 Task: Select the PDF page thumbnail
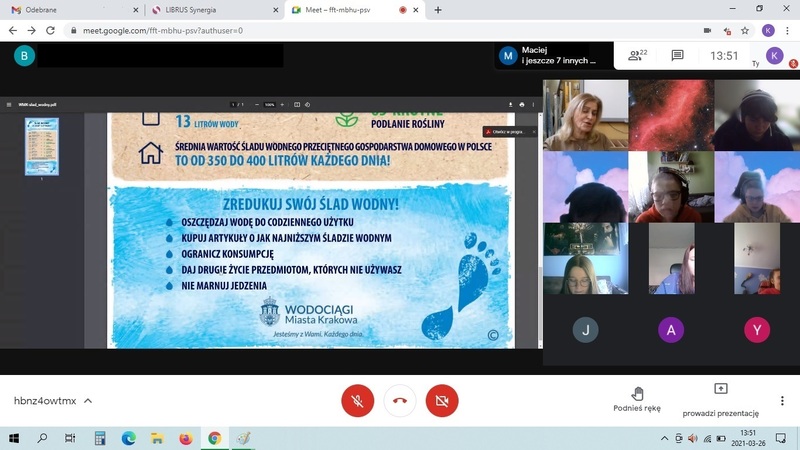41,146
